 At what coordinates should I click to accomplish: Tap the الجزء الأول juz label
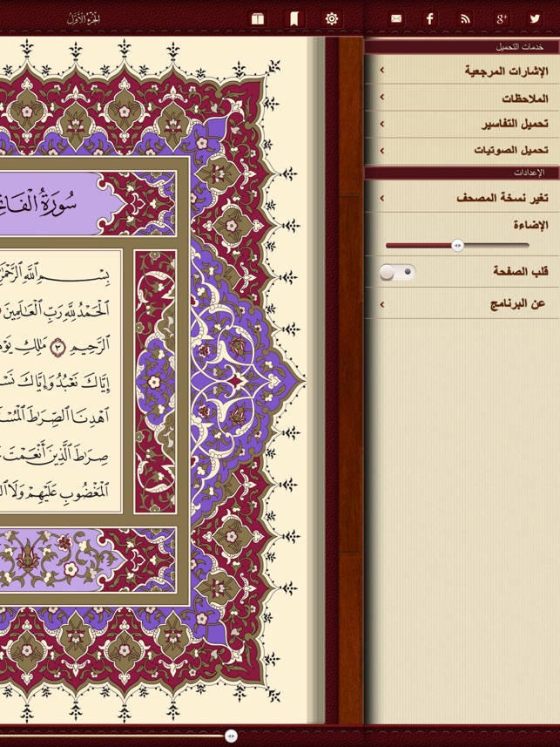(84, 19)
